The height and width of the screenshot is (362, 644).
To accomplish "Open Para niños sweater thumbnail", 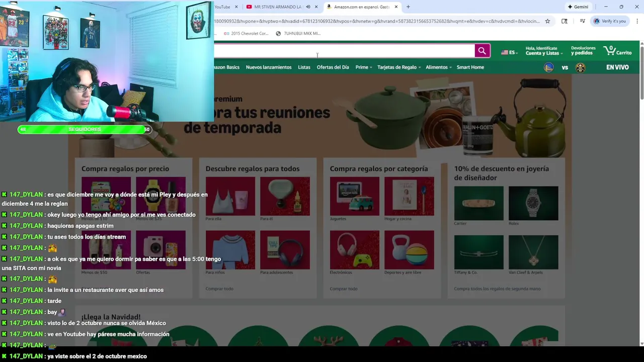I will [230, 250].
